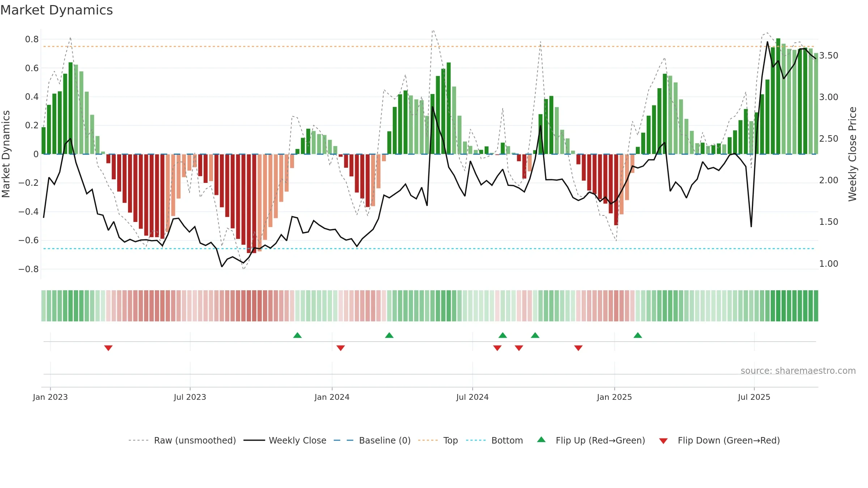Click the red flip-down marker in November 2024
868x488 pixels.
578,348
